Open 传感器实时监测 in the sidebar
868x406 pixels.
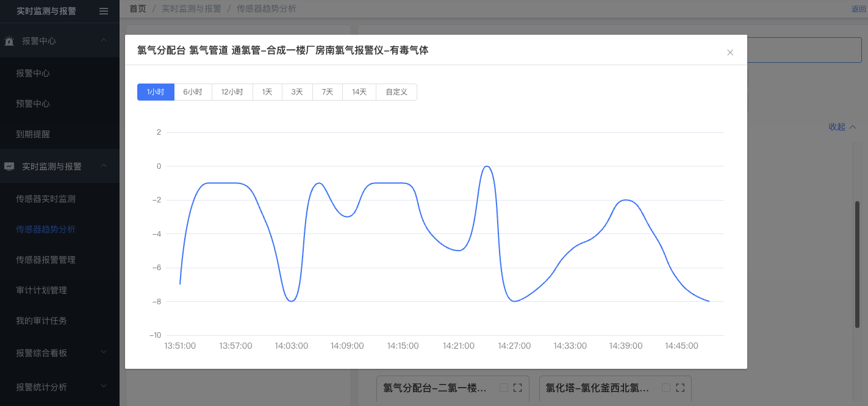(46, 199)
